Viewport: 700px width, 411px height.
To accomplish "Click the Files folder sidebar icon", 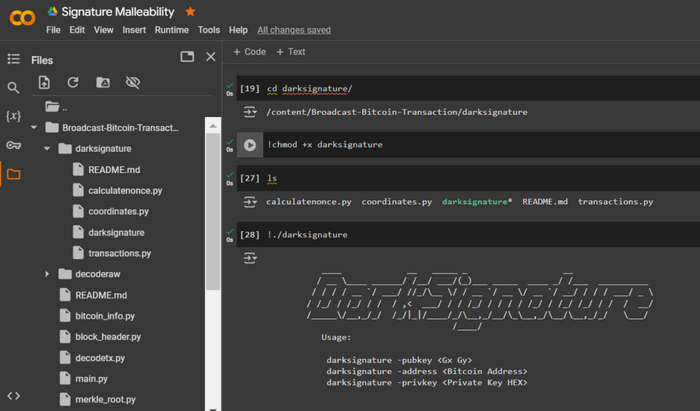I will (x=13, y=174).
